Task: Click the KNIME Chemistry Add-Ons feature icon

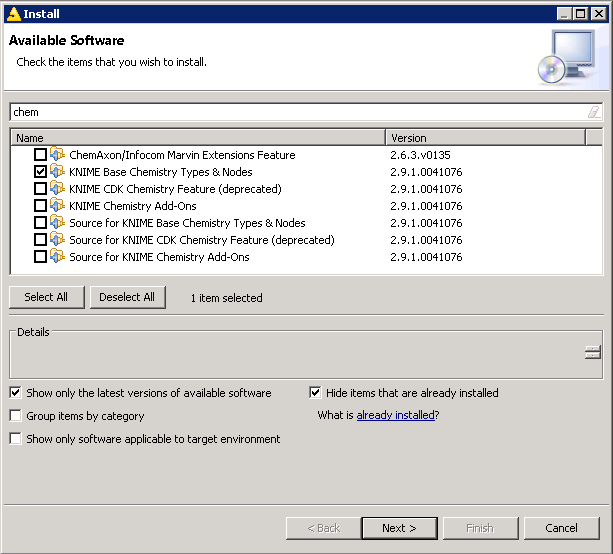Action: [57, 206]
